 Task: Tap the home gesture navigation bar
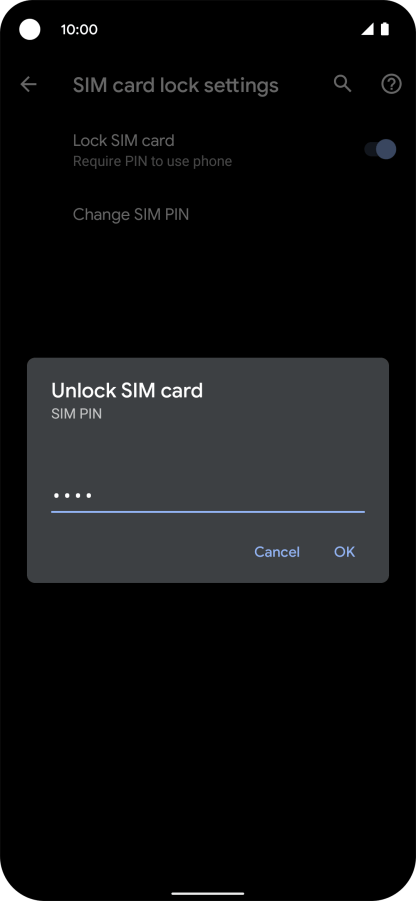pyautogui.click(x=208, y=894)
